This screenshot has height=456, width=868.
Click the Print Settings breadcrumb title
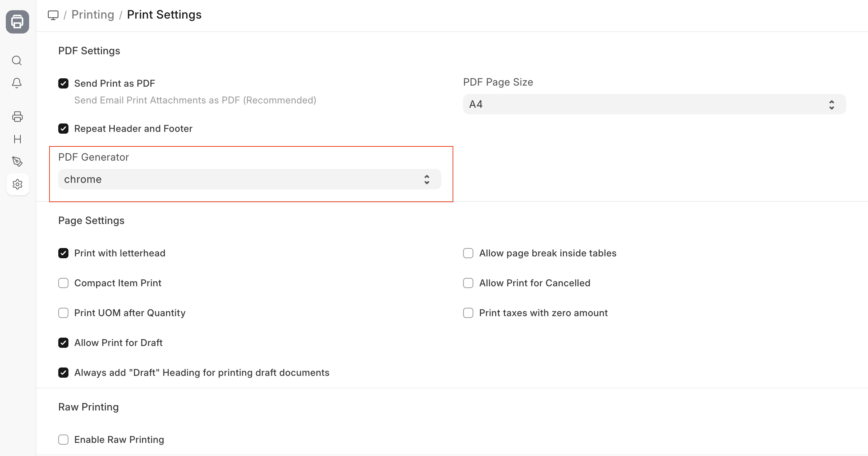(x=164, y=15)
